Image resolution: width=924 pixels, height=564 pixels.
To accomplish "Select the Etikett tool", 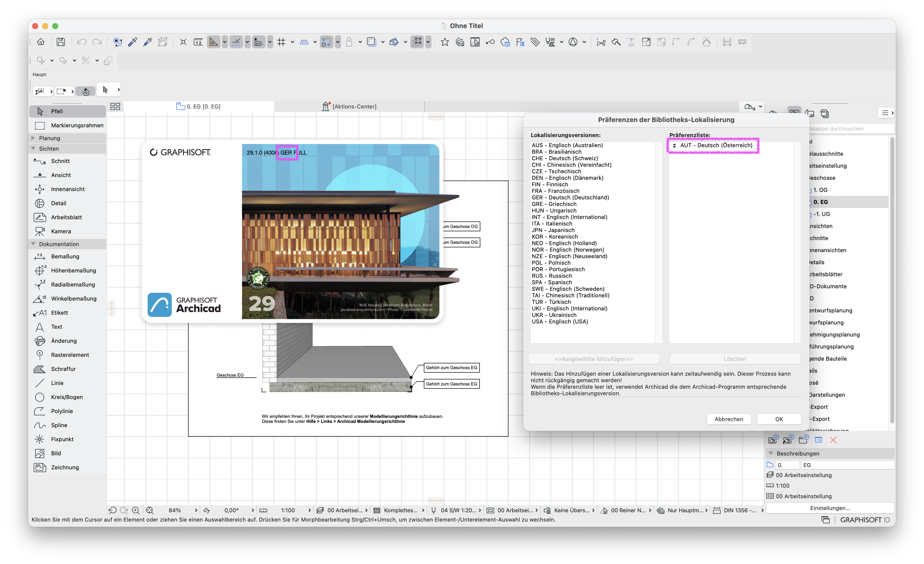I will tap(68, 313).
